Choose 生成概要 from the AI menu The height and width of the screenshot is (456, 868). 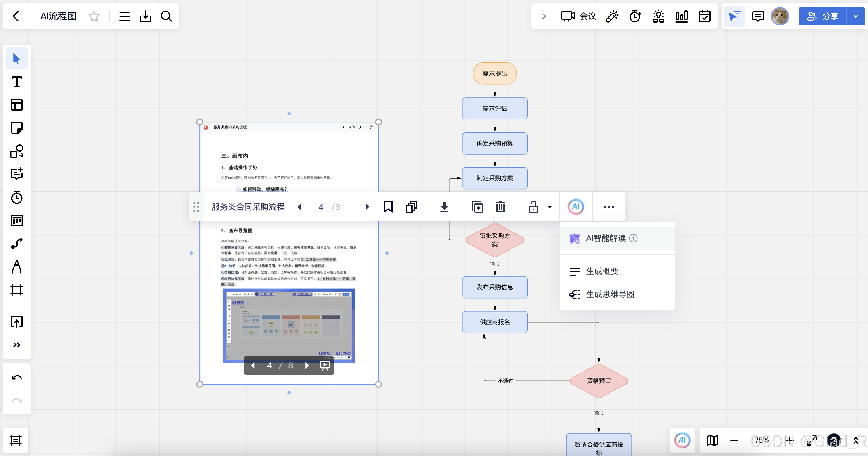(602, 271)
